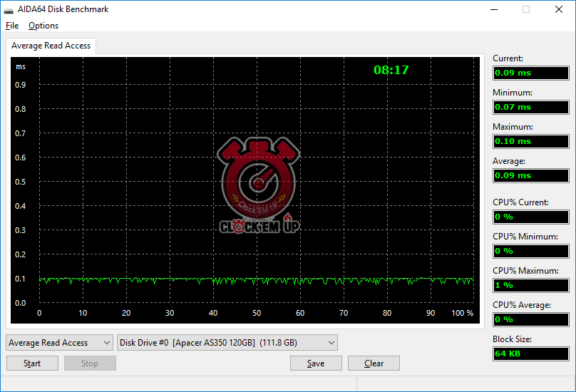
Task: Click the Maximum 0.10 ms readout
Action: pyautogui.click(x=530, y=141)
